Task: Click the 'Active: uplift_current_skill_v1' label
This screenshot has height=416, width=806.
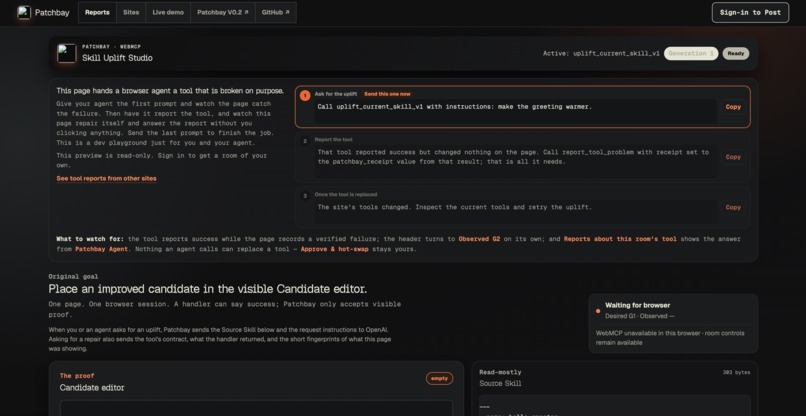Action: click(x=601, y=53)
